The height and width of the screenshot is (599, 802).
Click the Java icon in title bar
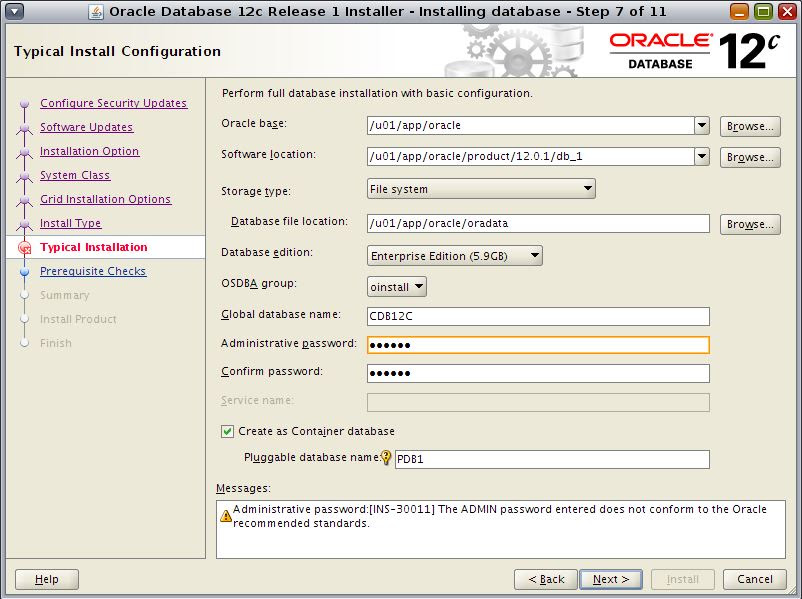(96, 12)
